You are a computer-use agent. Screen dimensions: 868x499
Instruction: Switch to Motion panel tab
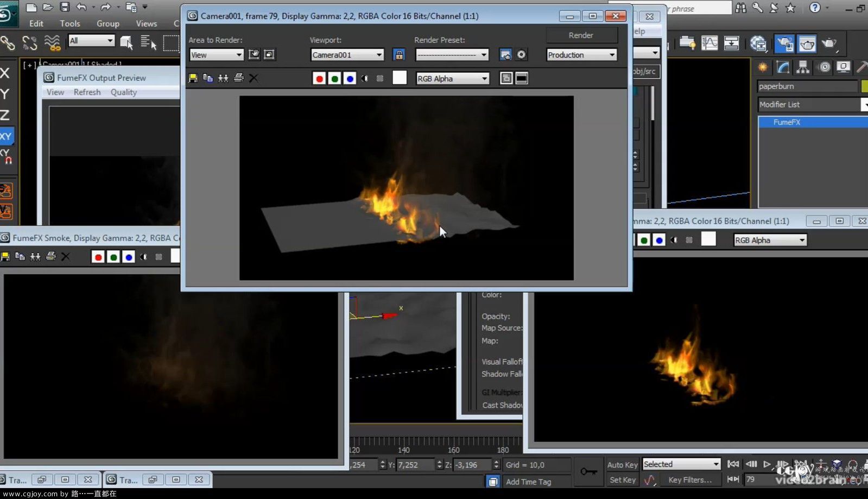click(x=825, y=67)
